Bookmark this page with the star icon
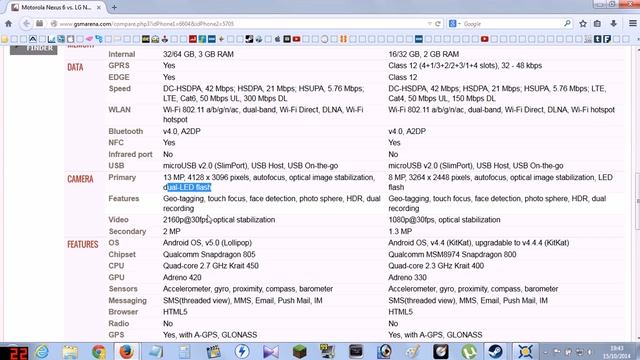This screenshot has width=640, height=360. click(x=583, y=24)
